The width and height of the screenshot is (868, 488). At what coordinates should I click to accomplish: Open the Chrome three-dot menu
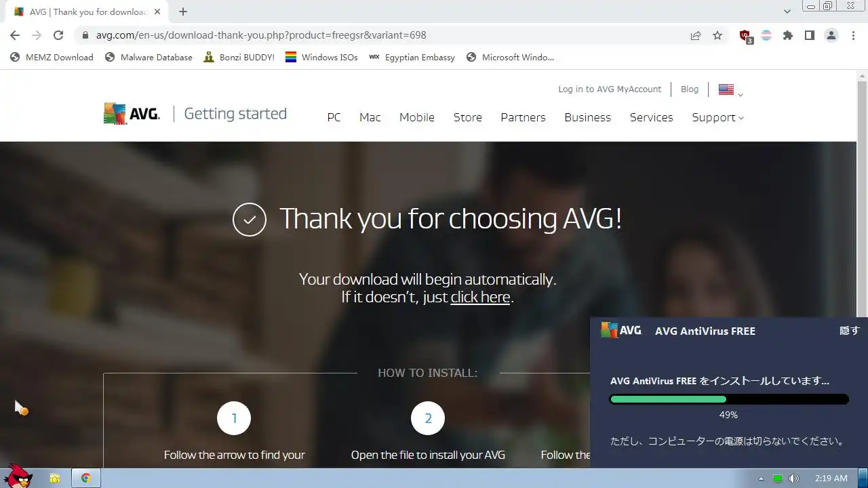coord(853,35)
